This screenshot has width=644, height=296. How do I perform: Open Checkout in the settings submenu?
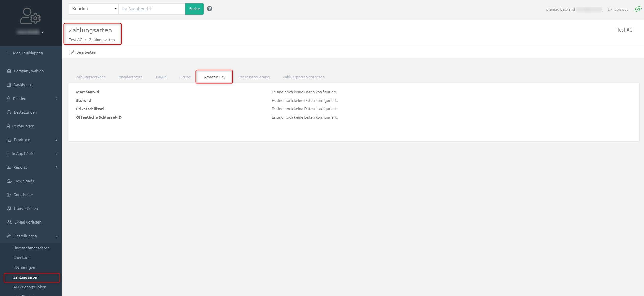[x=21, y=258]
